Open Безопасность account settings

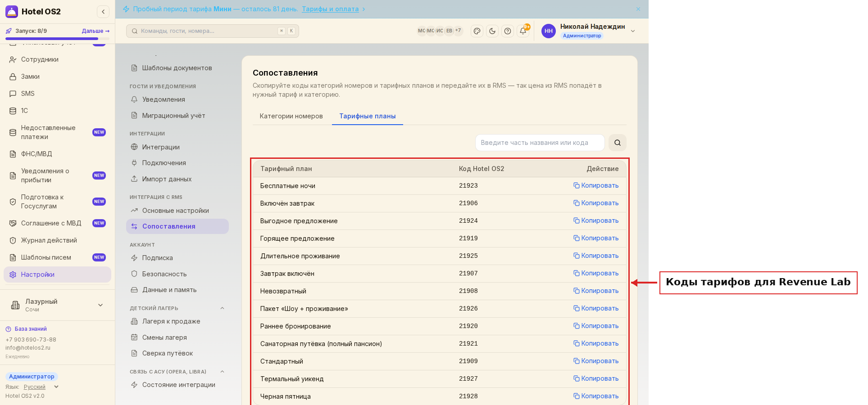click(177, 274)
